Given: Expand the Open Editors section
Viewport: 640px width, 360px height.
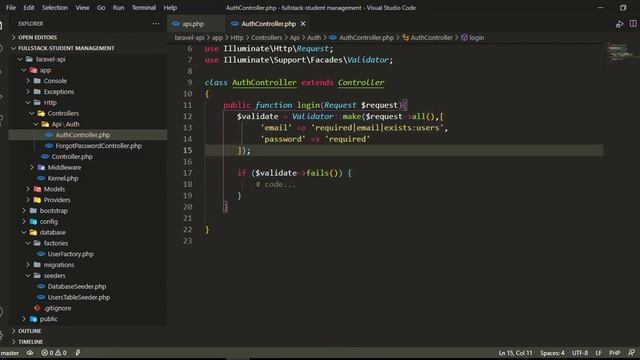Looking at the screenshot, I should pos(37,37).
